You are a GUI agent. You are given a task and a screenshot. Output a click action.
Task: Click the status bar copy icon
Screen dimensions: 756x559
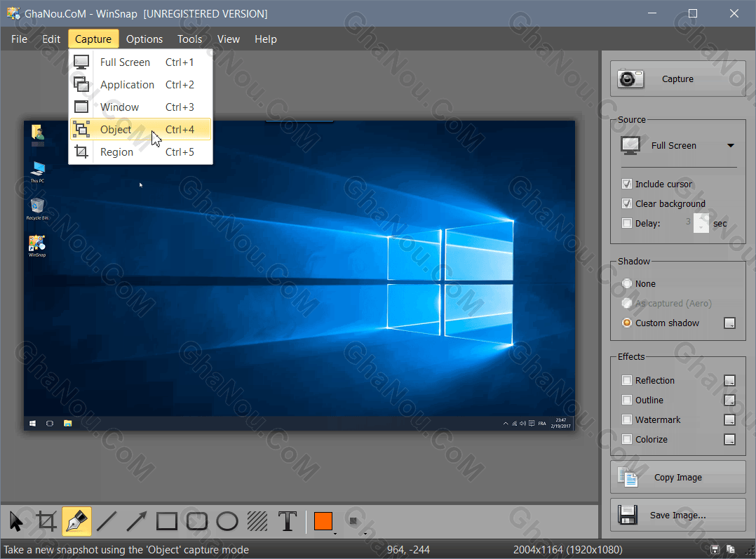[x=731, y=549]
